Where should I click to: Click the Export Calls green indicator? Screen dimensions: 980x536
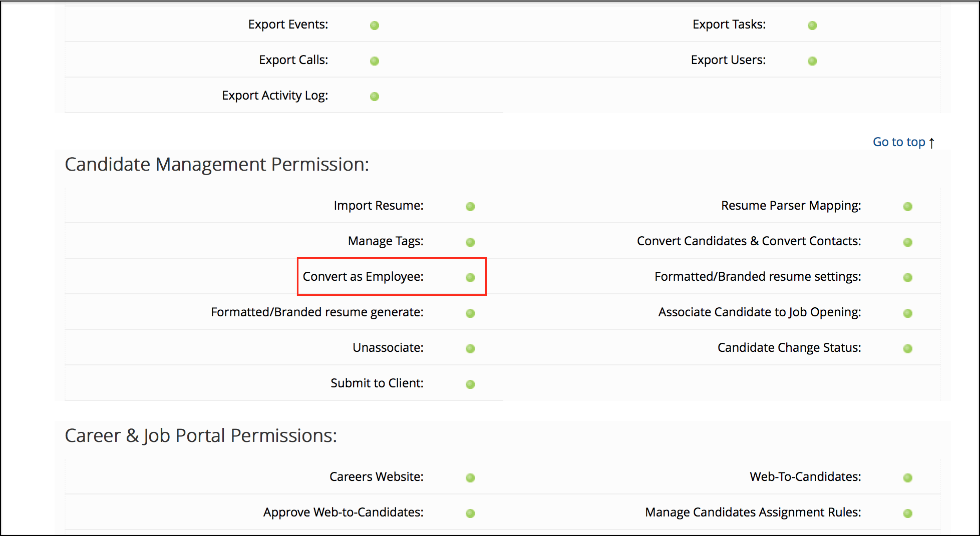coord(375,61)
